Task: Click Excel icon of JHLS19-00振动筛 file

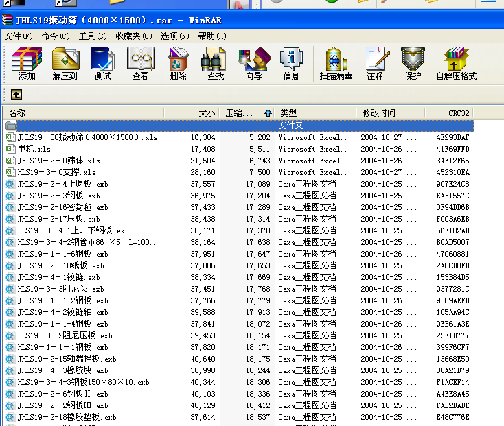Action: point(10,137)
